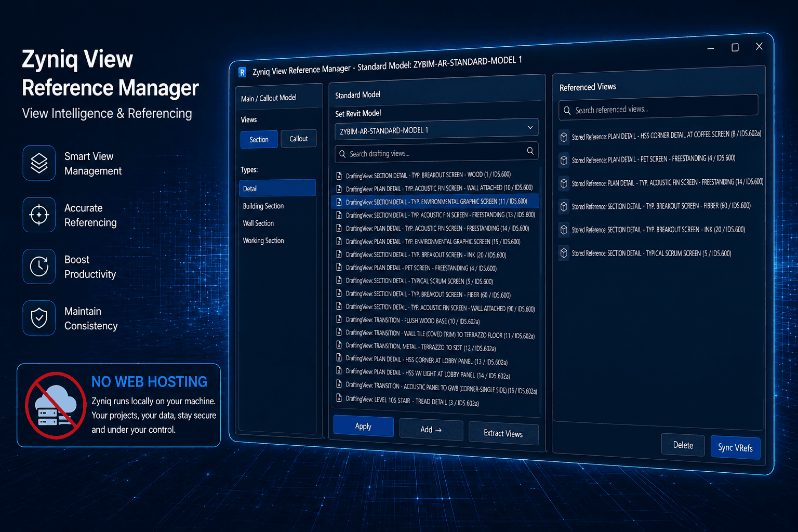Screen dimensions: 798x532
Task: Click the Apply button
Action: pyautogui.click(x=363, y=426)
